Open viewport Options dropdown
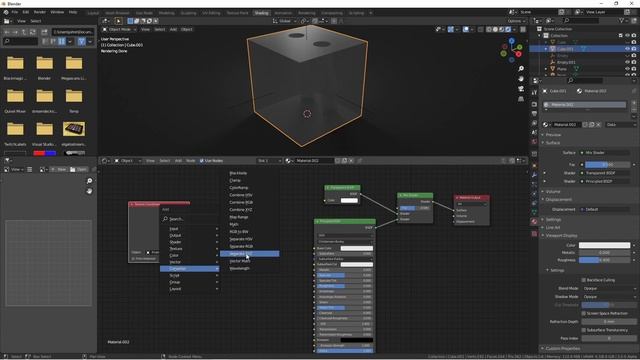Image resolution: width=640 pixels, height=360 pixels. click(x=517, y=21)
